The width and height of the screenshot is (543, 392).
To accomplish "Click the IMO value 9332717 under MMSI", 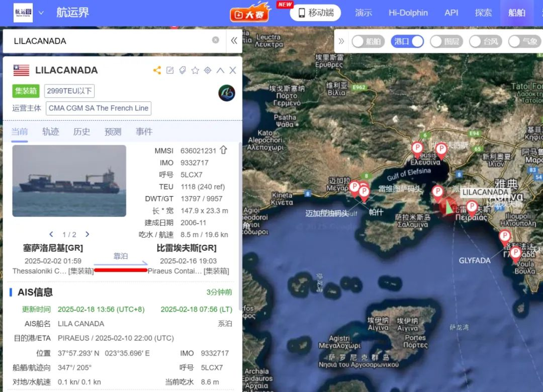I will 195,163.
